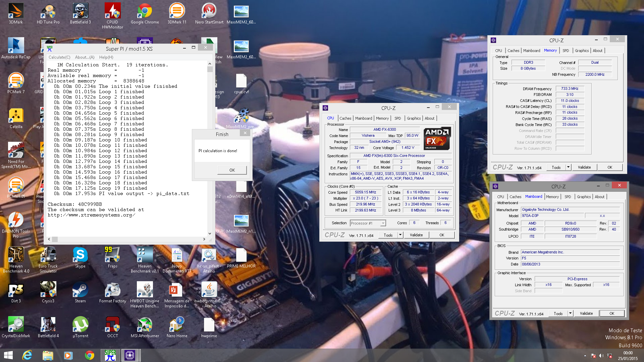Switch to CPU tab in Memory CPU-Z window
Image resolution: width=644 pixels, height=362 pixels.
[x=498, y=51]
